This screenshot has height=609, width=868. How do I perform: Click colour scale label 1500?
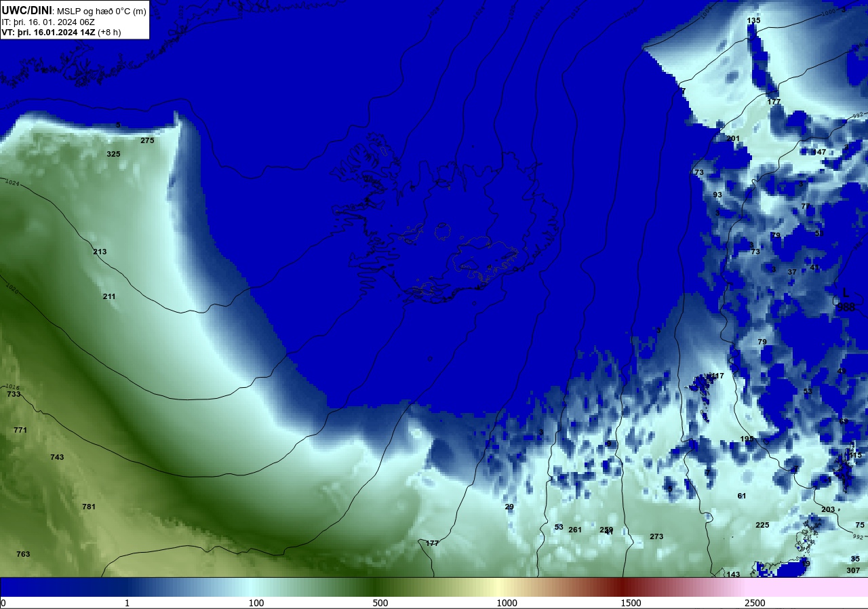pyautogui.click(x=631, y=603)
